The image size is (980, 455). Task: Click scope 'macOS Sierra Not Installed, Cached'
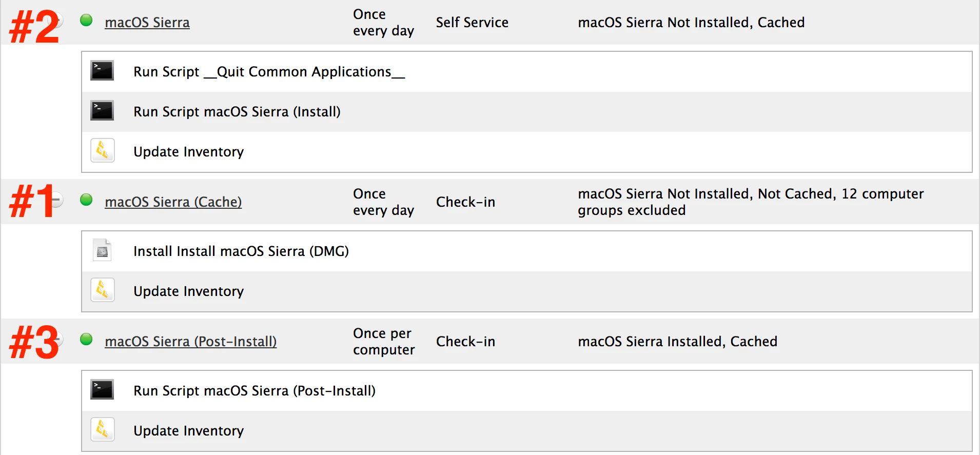click(x=691, y=23)
